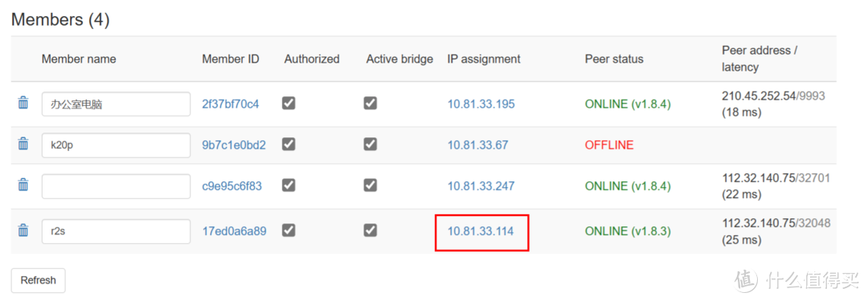This screenshot has height=301, width=868.
Task: Click trash icon for member c9e95c6f83
Action: pyautogui.click(x=23, y=185)
